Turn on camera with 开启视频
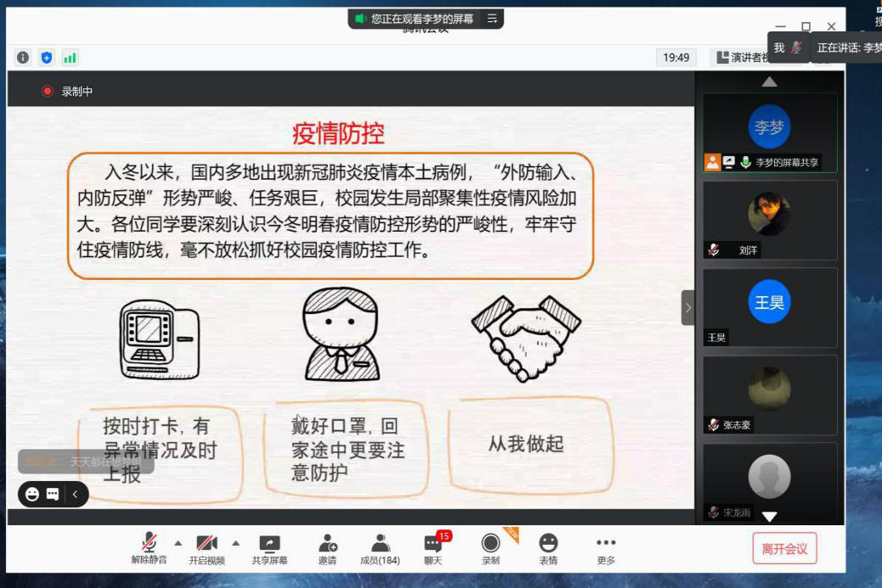This screenshot has height=588, width=882. (x=206, y=548)
